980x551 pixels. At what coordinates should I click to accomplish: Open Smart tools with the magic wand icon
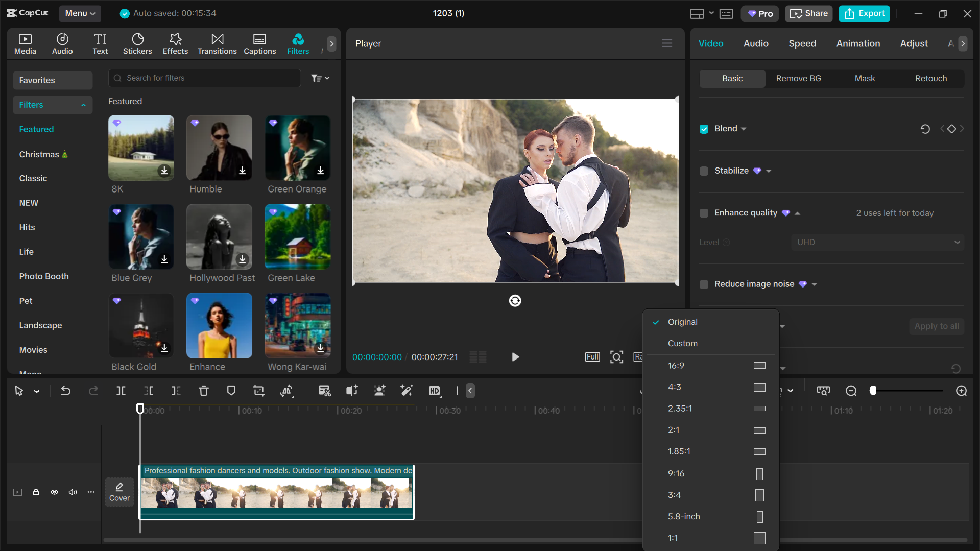tap(407, 391)
